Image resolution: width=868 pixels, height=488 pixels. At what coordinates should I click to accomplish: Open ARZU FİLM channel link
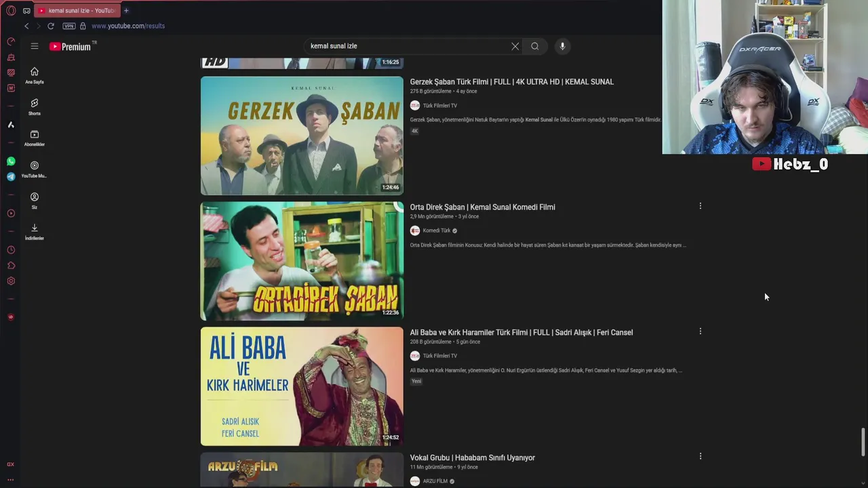coord(435,481)
